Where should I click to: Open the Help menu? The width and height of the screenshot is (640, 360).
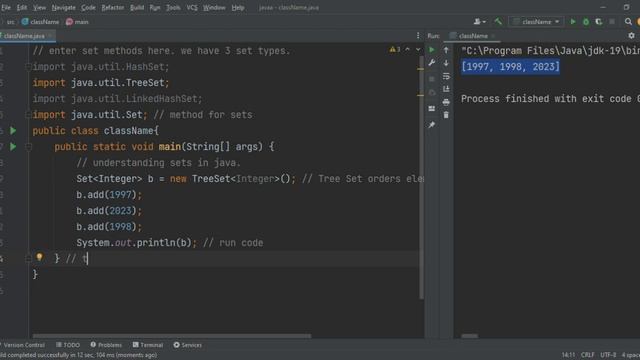point(238,7)
